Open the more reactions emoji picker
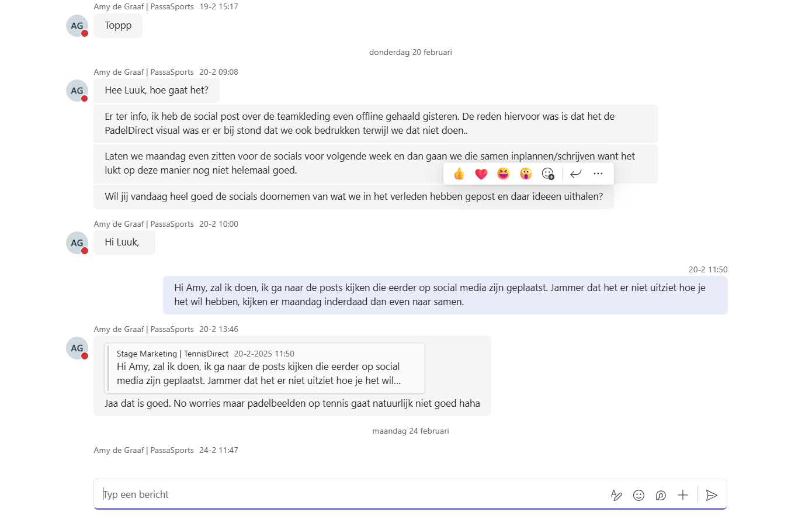Viewport: 812px width, 526px height. point(548,174)
